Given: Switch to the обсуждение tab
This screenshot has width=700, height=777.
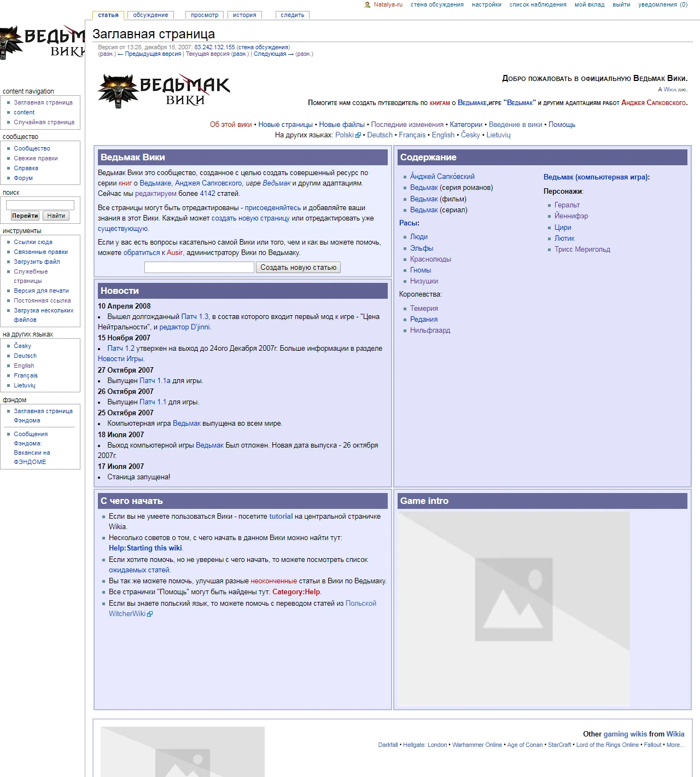Looking at the screenshot, I should (150, 15).
